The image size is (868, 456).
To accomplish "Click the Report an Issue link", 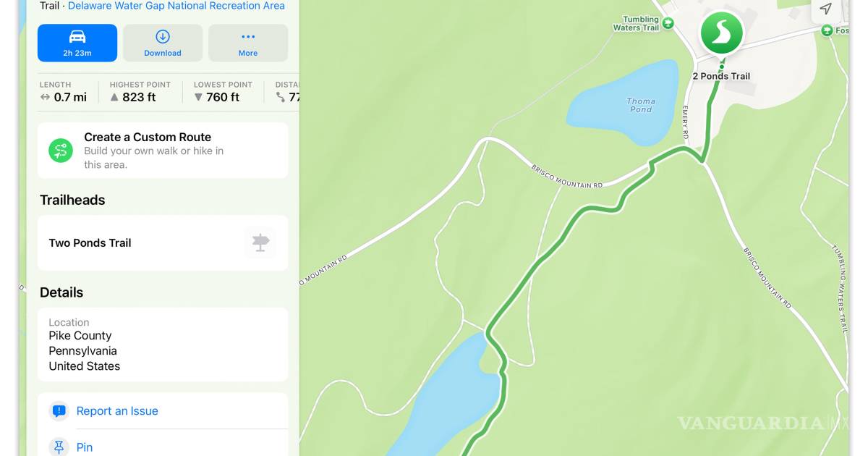I will coord(117,411).
